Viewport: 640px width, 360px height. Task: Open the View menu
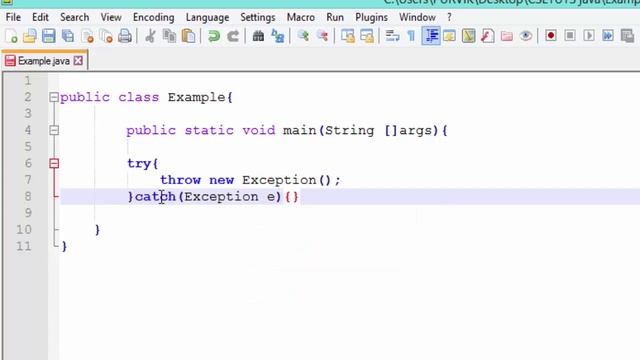point(111,18)
